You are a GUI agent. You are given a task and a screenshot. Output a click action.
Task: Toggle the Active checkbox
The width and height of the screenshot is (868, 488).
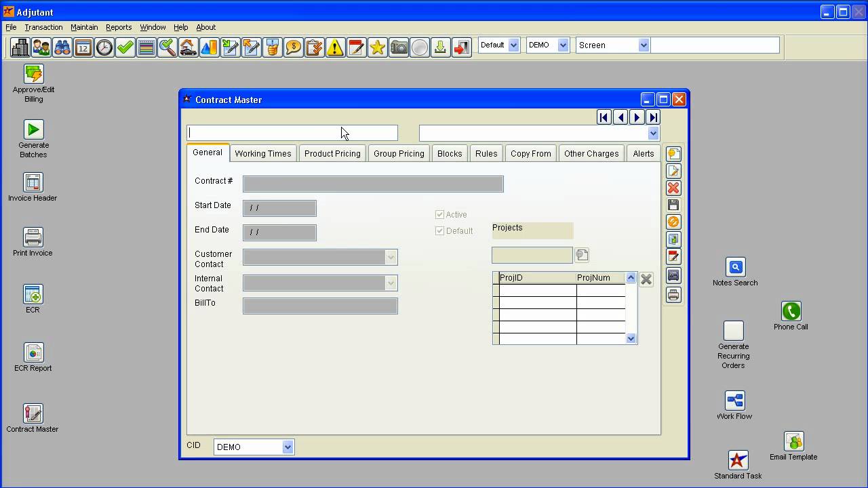pyautogui.click(x=439, y=214)
